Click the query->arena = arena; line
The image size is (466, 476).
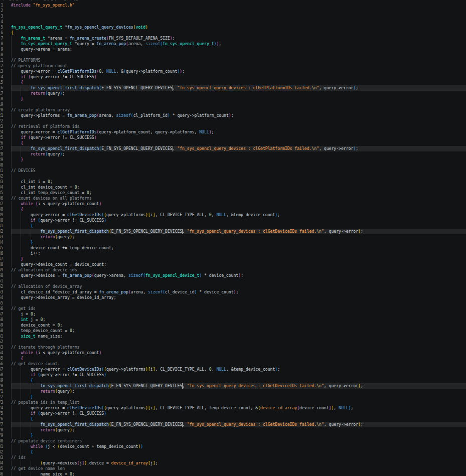pyautogui.click(x=47, y=49)
